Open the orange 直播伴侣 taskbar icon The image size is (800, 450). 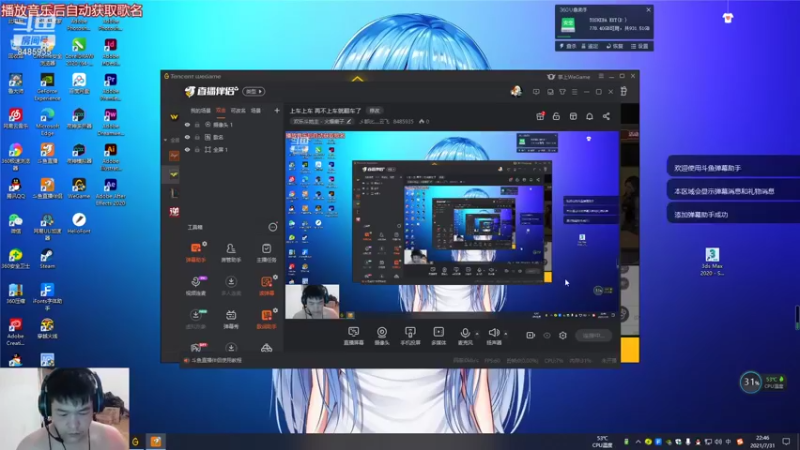(156, 442)
